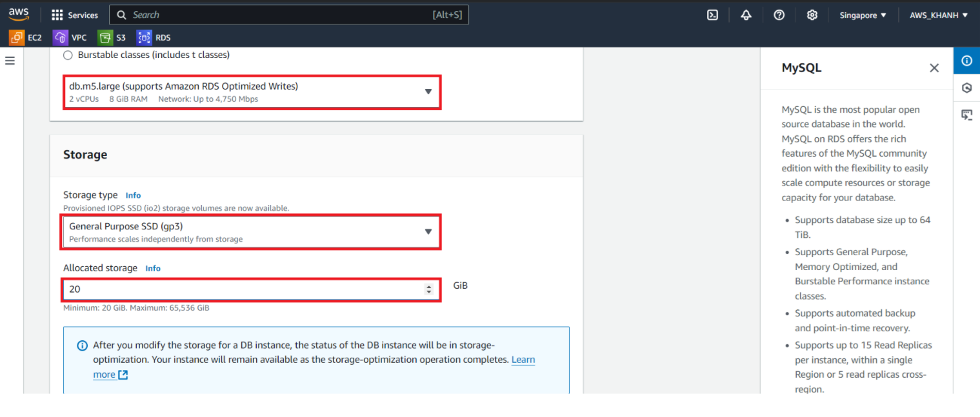Click the 'Supports automated backup' bullet
The height and width of the screenshot is (417, 980).
click(855, 320)
